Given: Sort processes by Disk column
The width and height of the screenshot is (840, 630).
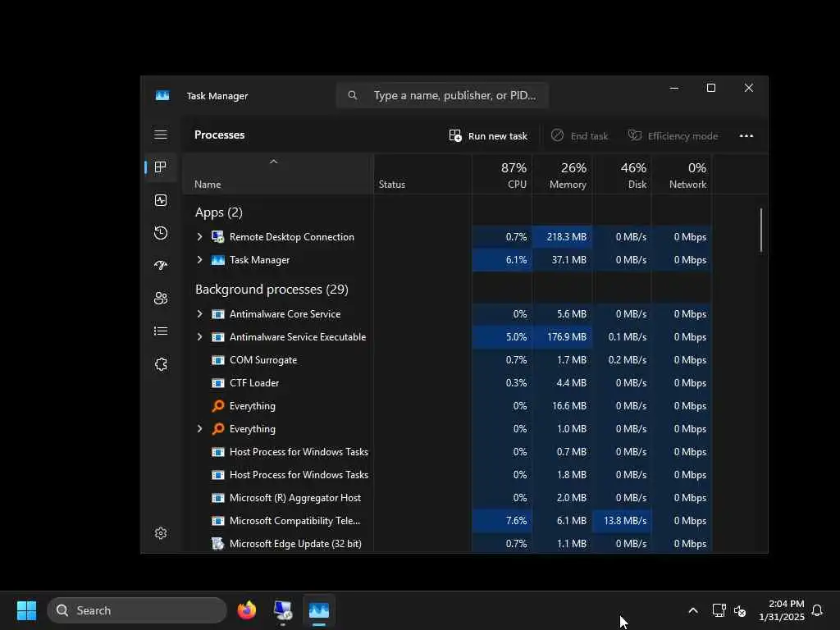Looking at the screenshot, I should pyautogui.click(x=622, y=176).
